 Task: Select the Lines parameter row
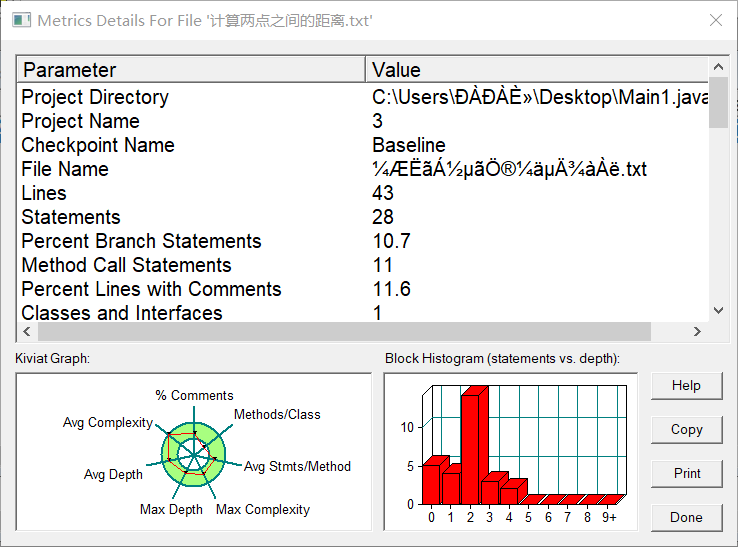[362, 193]
